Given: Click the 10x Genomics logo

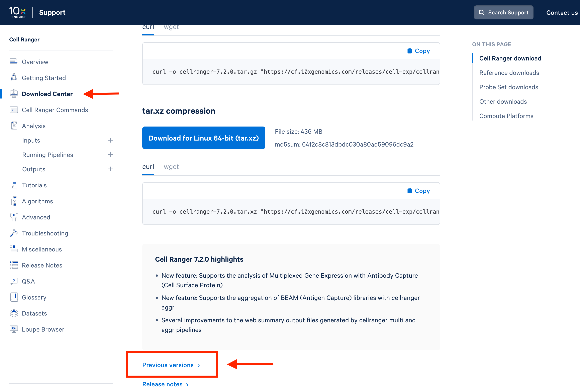Looking at the screenshot, I should point(18,12).
